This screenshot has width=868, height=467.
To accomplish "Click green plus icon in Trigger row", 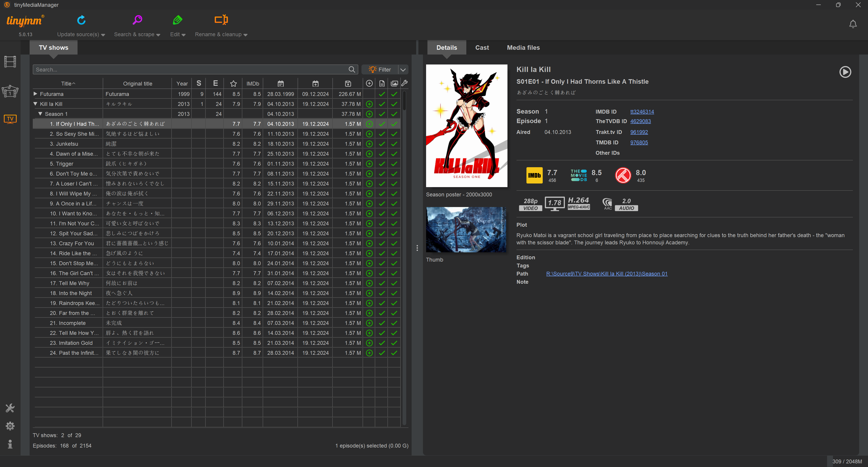I will coord(369,164).
